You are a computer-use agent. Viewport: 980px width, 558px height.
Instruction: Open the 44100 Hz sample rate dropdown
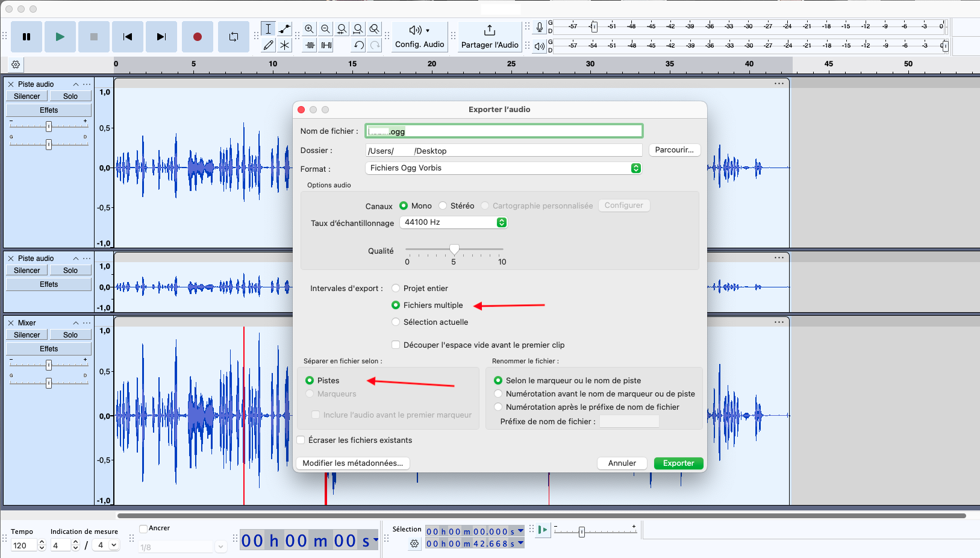coord(454,222)
